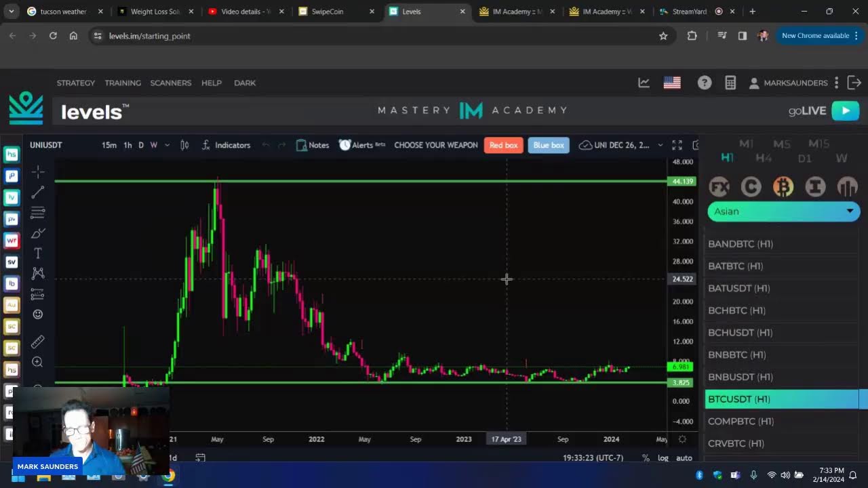Expand the Asian session dropdown
868x488 pixels.
(x=783, y=211)
